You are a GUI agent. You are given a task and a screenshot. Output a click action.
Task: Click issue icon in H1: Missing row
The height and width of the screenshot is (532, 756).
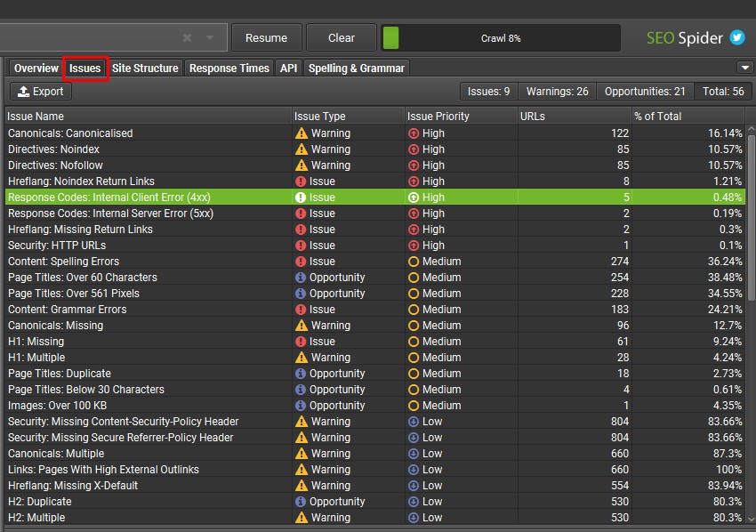pyautogui.click(x=301, y=342)
